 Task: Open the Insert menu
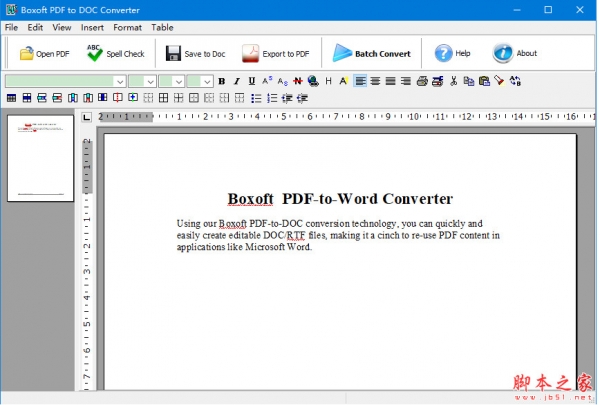click(92, 28)
